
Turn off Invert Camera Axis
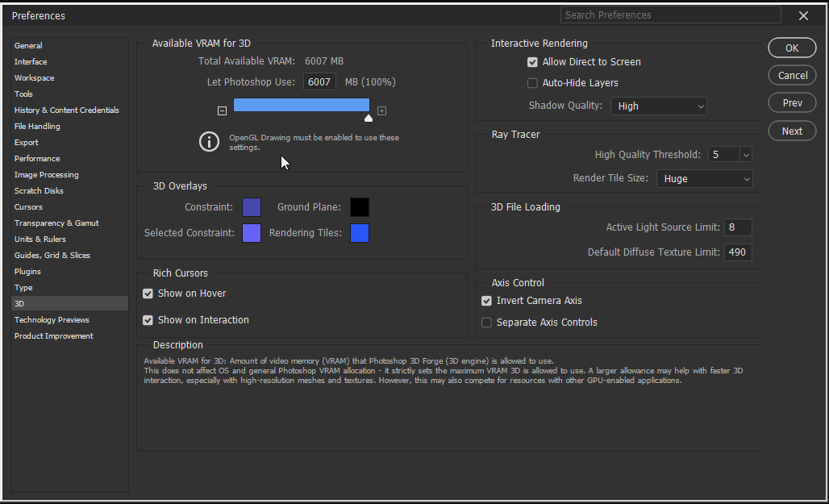[x=486, y=300]
